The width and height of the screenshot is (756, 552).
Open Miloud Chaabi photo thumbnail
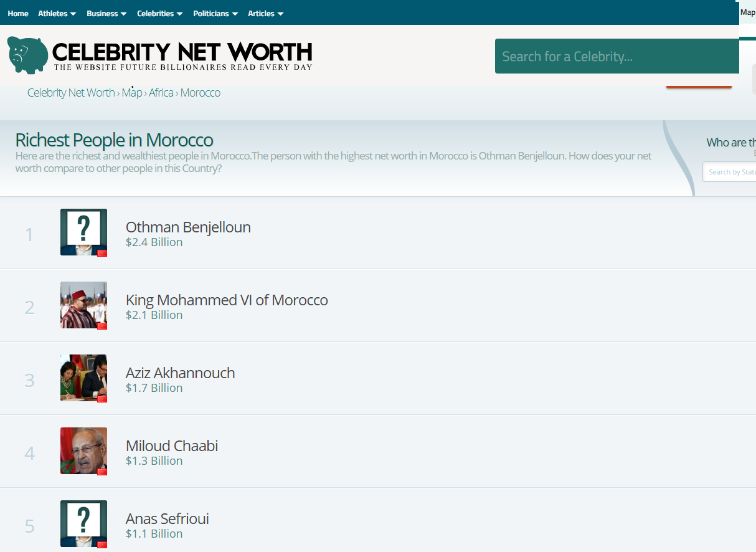[83, 450]
